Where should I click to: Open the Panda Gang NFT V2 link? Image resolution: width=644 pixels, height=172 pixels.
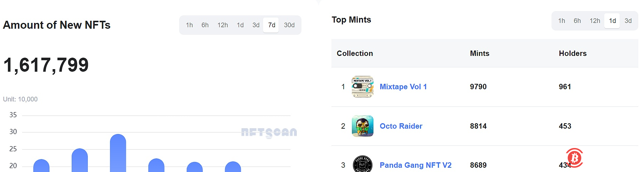tap(415, 165)
